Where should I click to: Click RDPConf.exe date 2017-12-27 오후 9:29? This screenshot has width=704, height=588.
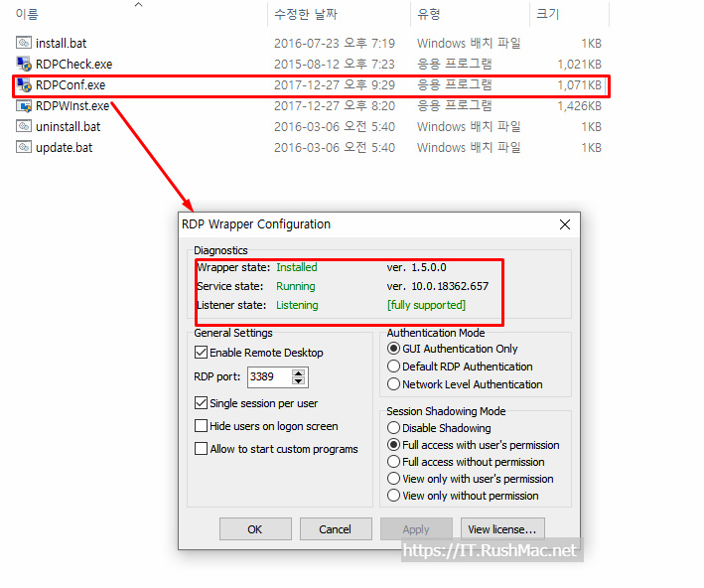coord(335,85)
